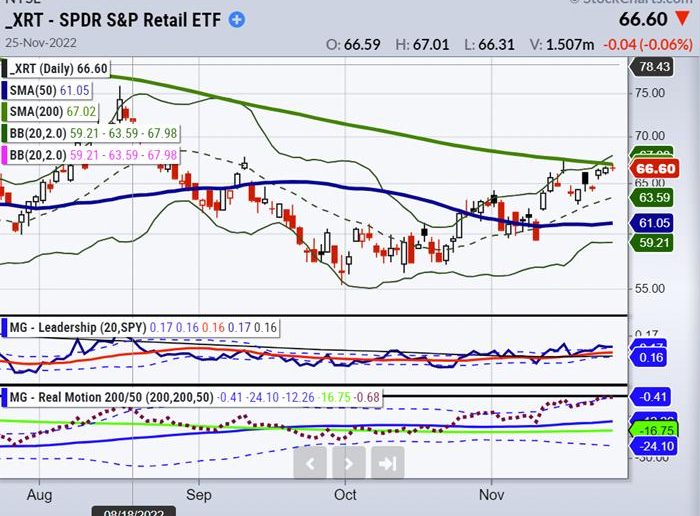
Task: Click the blue 0.16 Leadership value tag
Action: (x=648, y=358)
